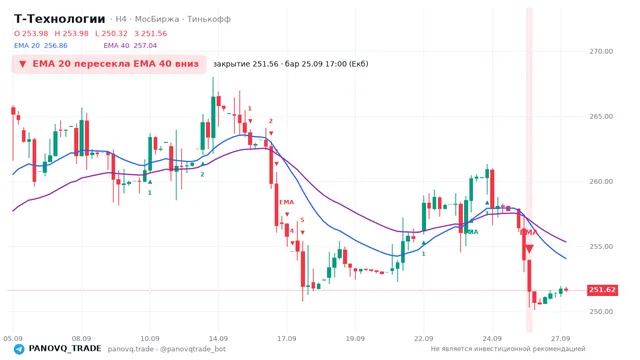640x360 pixels.
Task: Click the 255.00 price axis label
Action: tap(601, 247)
